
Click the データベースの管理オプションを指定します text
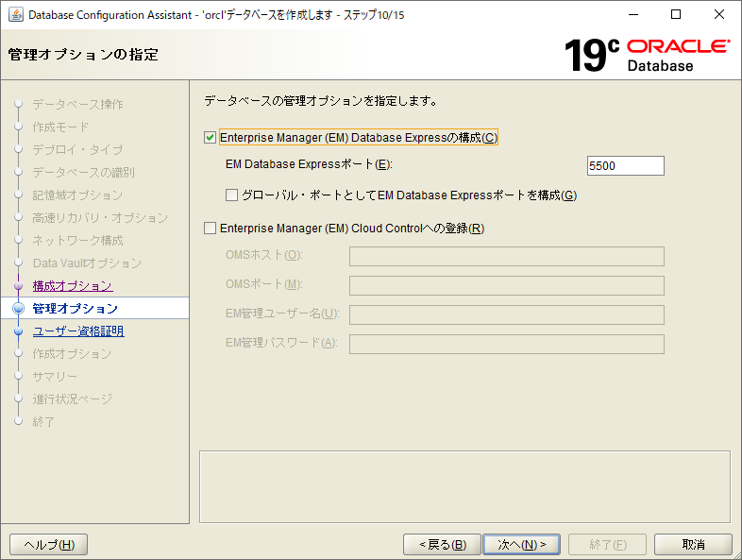pos(321,101)
